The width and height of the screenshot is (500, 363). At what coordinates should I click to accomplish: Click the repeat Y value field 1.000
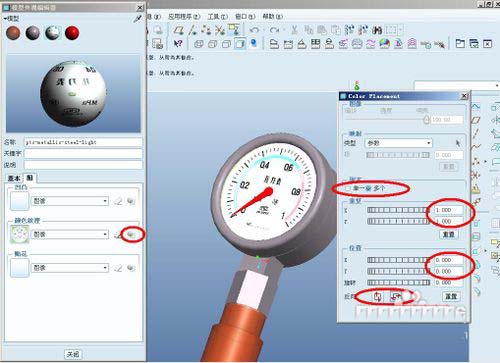point(449,221)
